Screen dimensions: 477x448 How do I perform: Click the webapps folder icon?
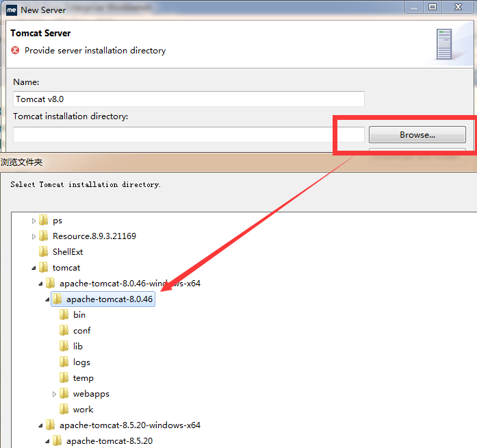[64, 393]
